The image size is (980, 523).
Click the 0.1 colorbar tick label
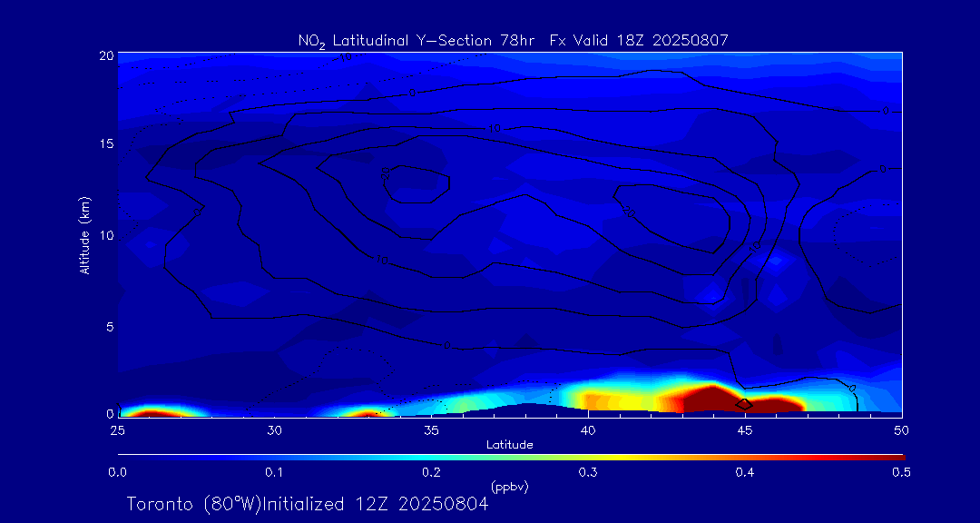click(x=274, y=472)
